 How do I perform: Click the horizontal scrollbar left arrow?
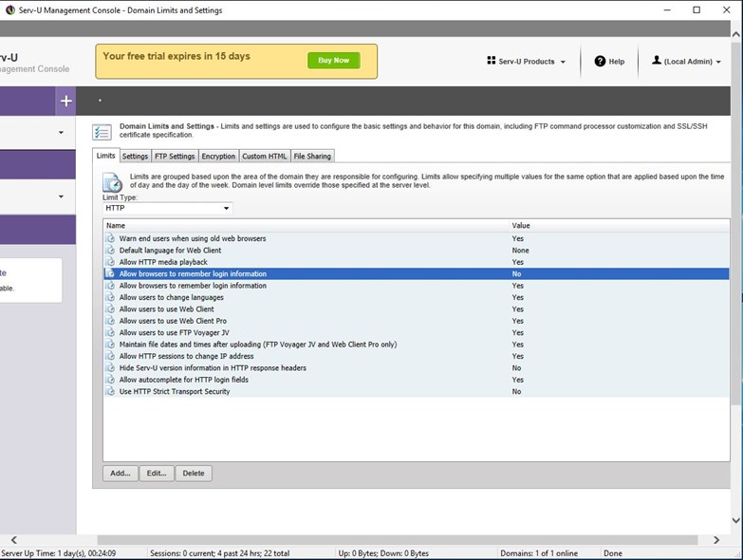(14, 540)
